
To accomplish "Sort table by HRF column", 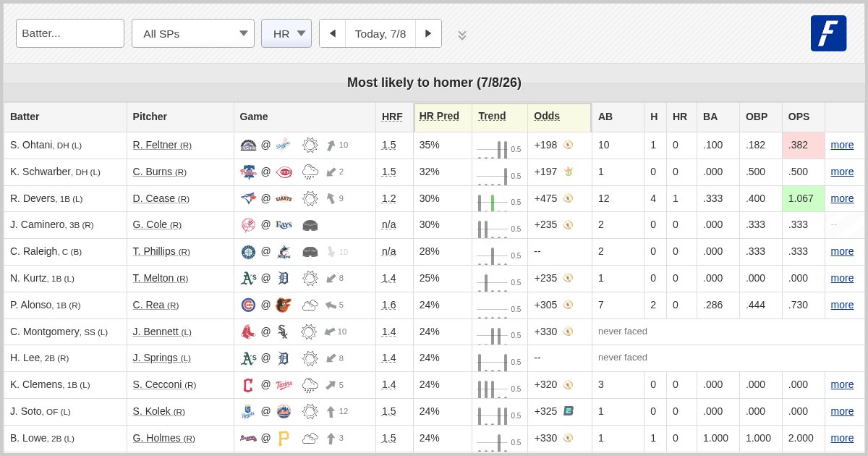I will click(392, 117).
